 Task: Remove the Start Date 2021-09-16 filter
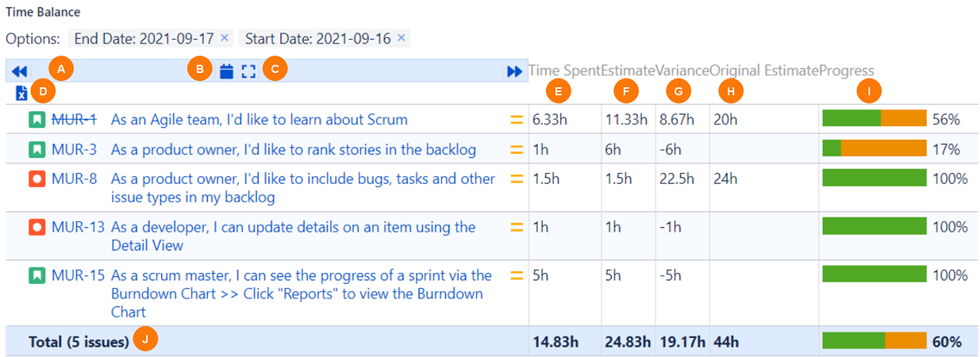coord(402,38)
